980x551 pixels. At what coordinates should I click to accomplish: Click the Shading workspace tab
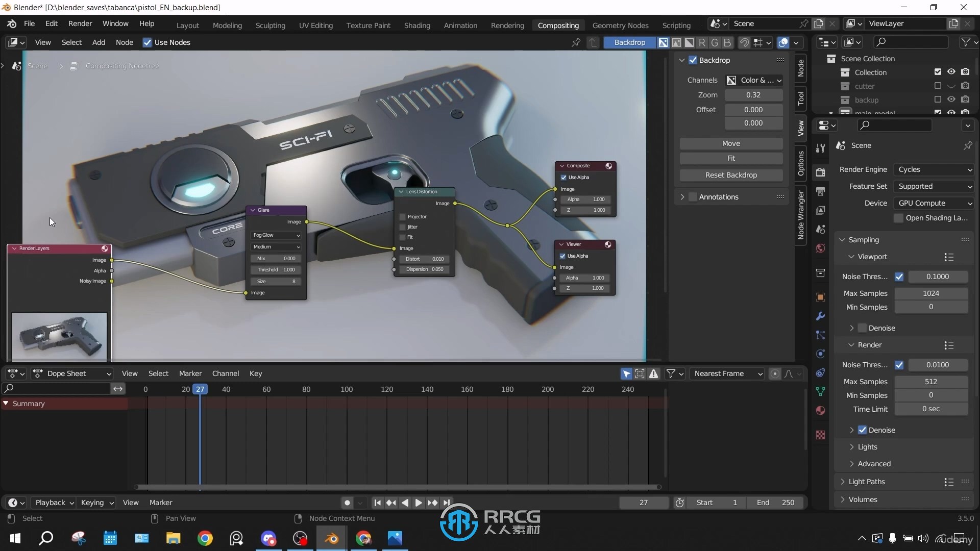pyautogui.click(x=416, y=25)
